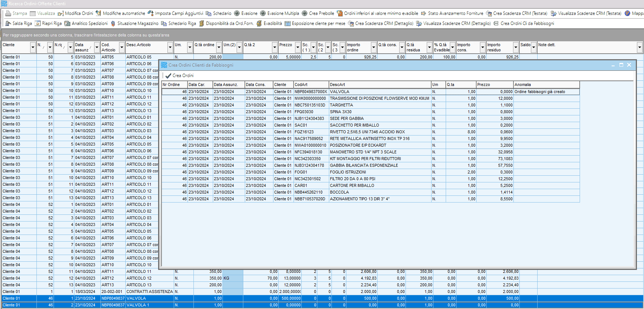Minimize the Crea Ordini Clienti da Fabbisogni dialog
The image size is (644, 309).
(x=613, y=65)
